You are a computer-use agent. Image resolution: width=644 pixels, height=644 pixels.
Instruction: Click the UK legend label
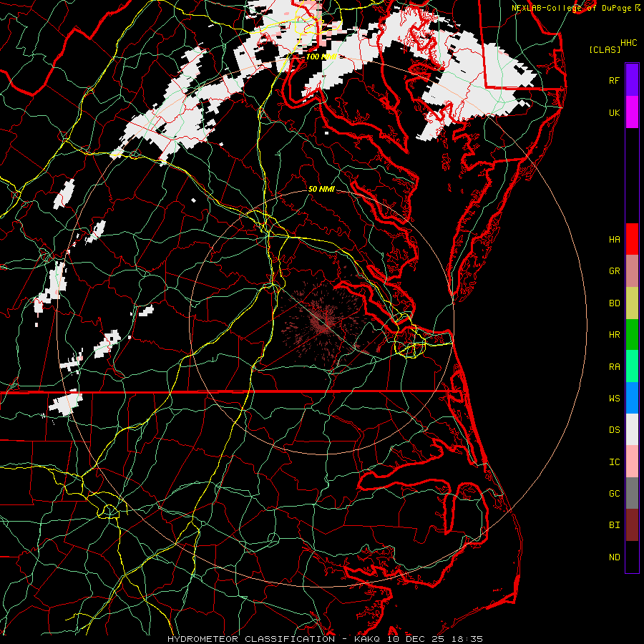(615, 112)
